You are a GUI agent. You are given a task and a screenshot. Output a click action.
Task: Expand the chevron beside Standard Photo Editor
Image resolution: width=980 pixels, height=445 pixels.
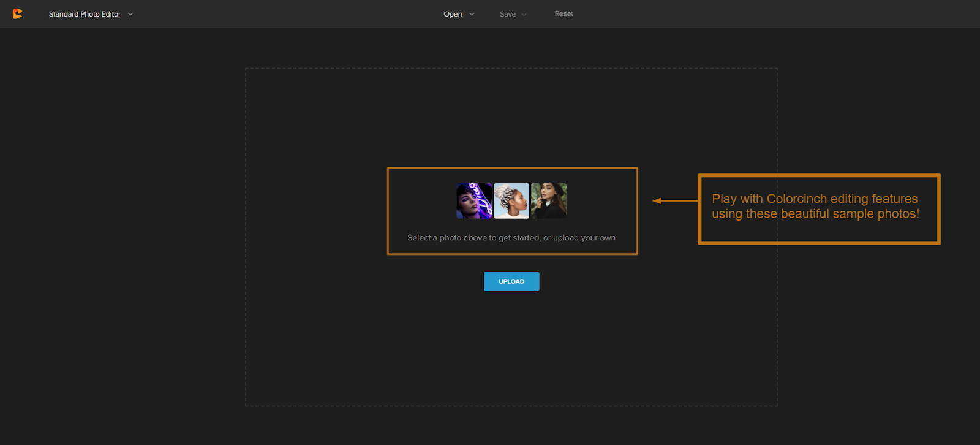coord(130,14)
